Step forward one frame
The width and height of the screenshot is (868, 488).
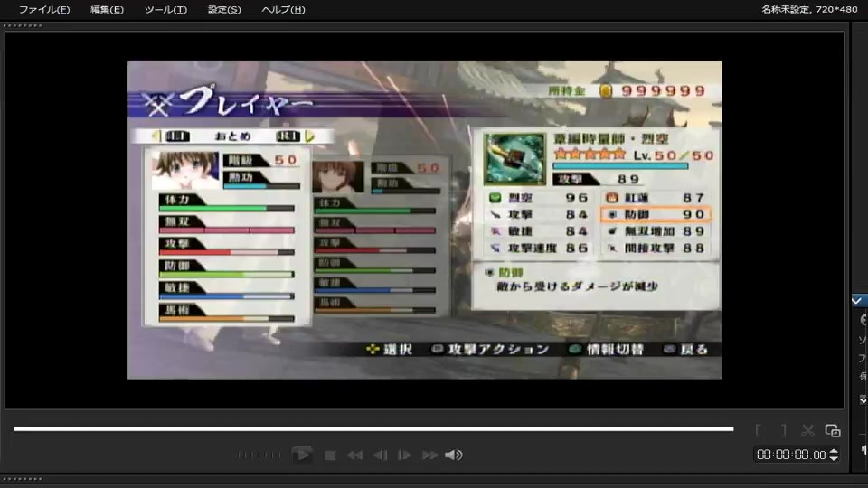(x=405, y=455)
